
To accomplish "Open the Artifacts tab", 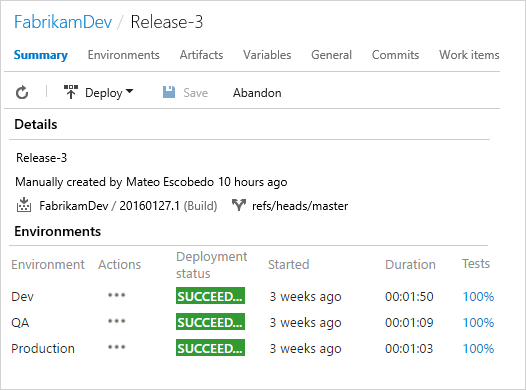I will [201, 55].
